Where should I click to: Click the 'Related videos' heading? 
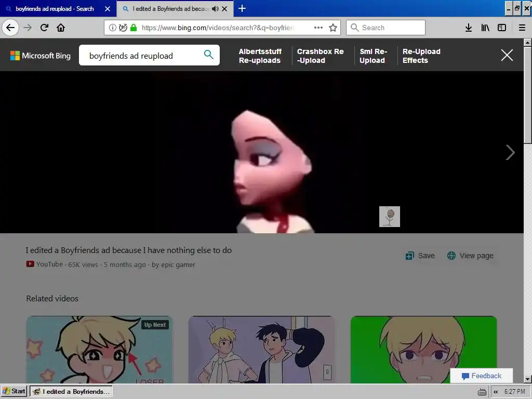[52, 299]
